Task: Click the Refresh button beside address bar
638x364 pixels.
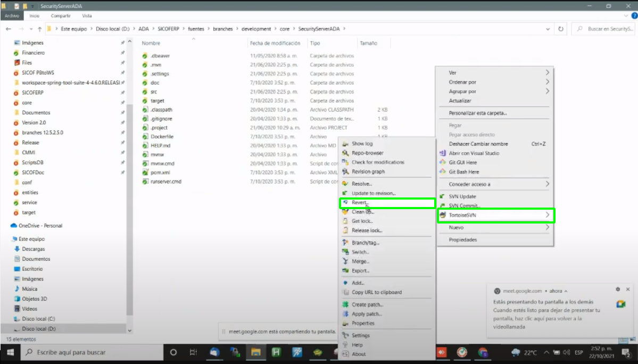Action: coord(560,29)
